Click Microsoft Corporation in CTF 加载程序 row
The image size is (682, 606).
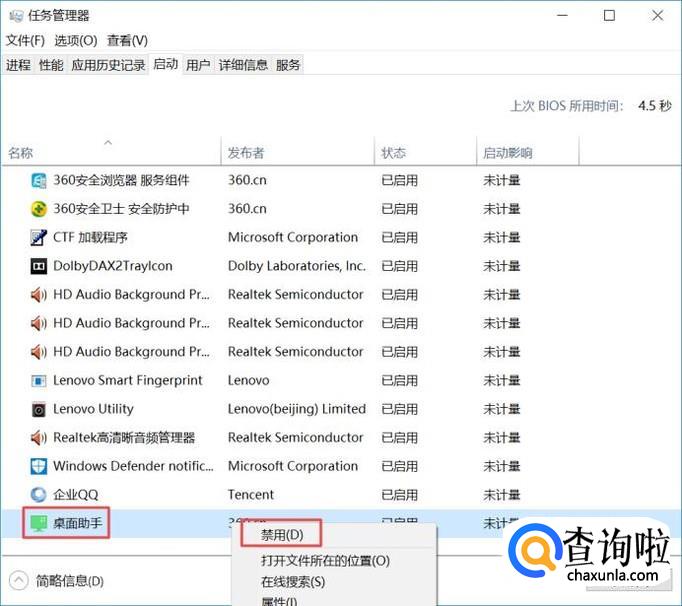pos(293,238)
